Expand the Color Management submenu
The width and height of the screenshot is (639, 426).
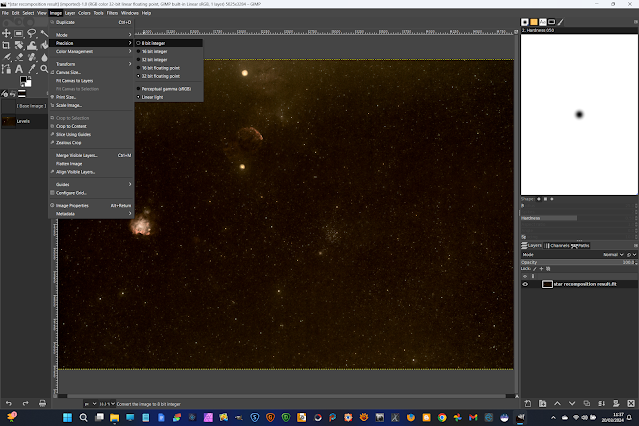click(x=91, y=51)
